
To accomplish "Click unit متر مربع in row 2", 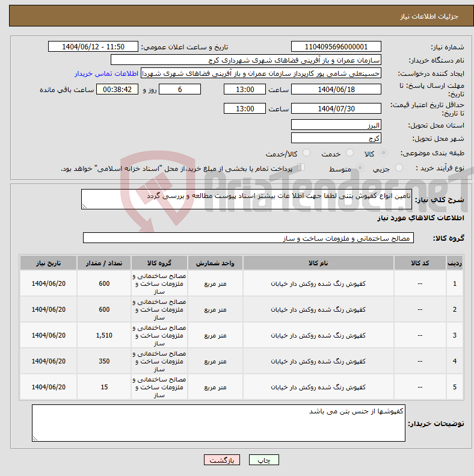I will (x=215, y=309).
